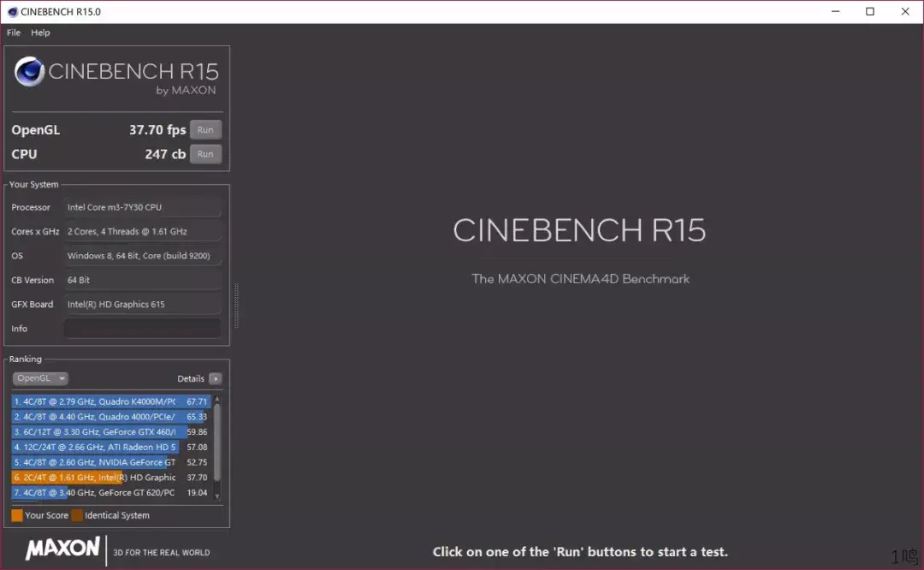The width and height of the screenshot is (924, 570).
Task: Minimize the Cinebench window
Action: pos(835,12)
